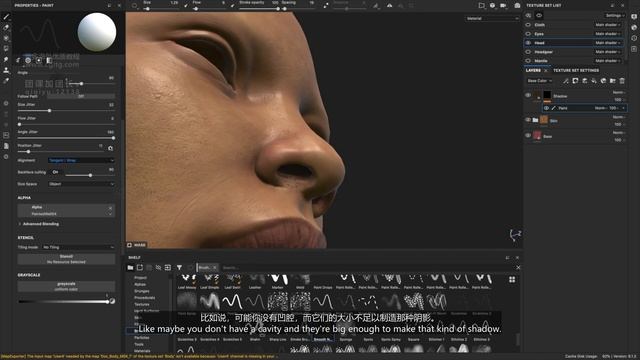
Task: Select the Smudge tool
Action: tap(6, 60)
